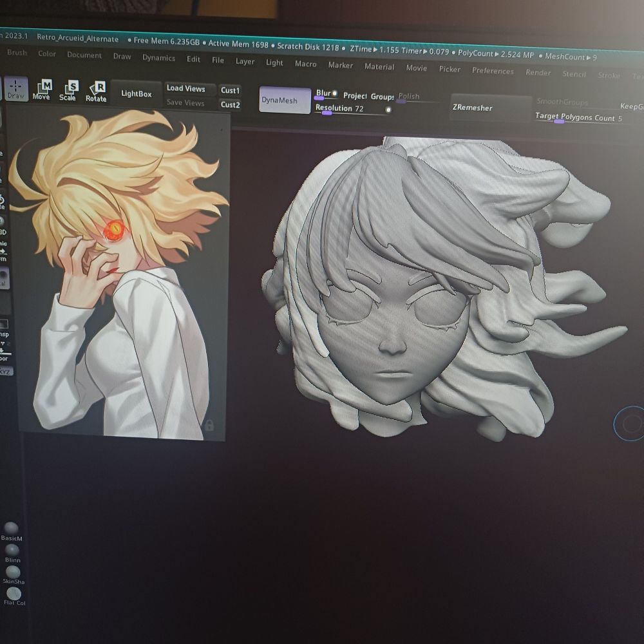
Task: Toggle DynaMesh Groups option
Action: pyautogui.click(x=383, y=97)
